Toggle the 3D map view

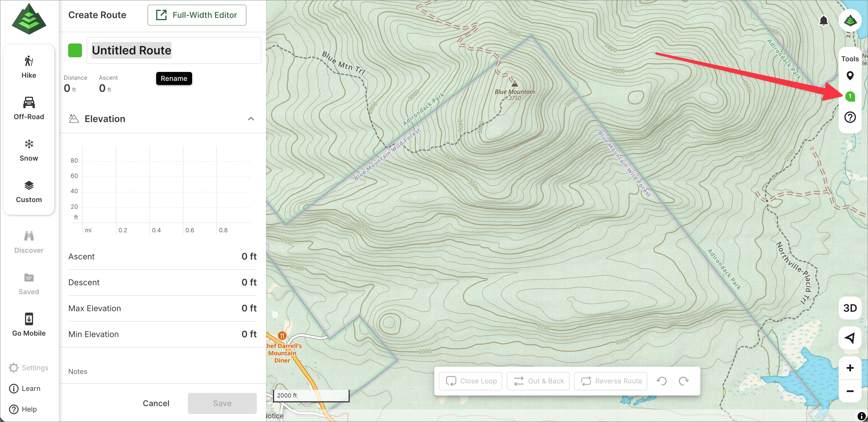point(850,308)
